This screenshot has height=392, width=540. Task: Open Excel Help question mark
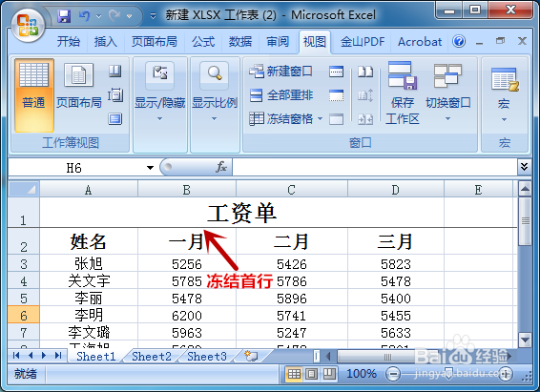point(459,41)
